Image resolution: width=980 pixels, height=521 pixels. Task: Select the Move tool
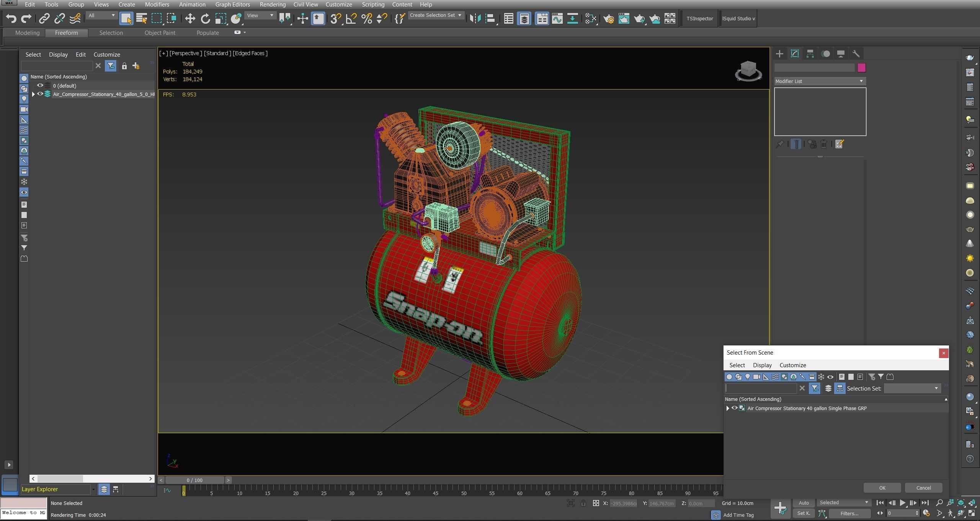click(x=190, y=18)
